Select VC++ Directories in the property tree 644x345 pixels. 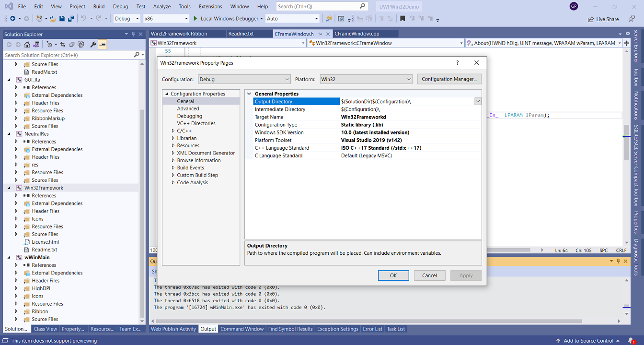pyautogui.click(x=196, y=123)
